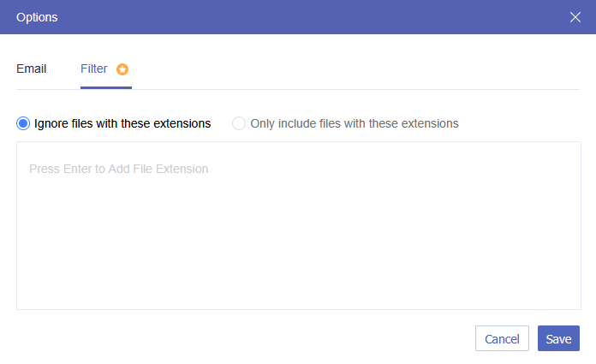Enable the "Only include files with these extensions" radio button
The height and width of the screenshot is (364, 596).
pos(239,123)
